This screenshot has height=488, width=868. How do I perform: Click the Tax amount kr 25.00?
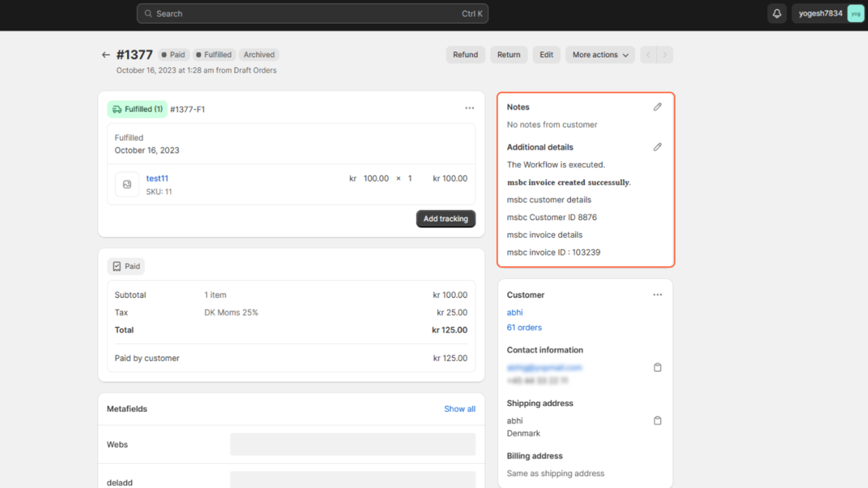[x=452, y=312]
